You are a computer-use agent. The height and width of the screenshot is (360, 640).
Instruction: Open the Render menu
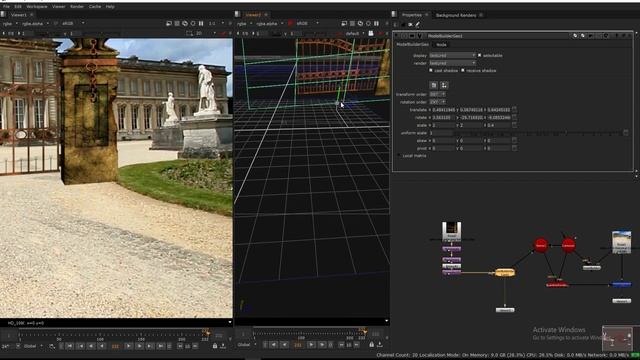point(77,7)
